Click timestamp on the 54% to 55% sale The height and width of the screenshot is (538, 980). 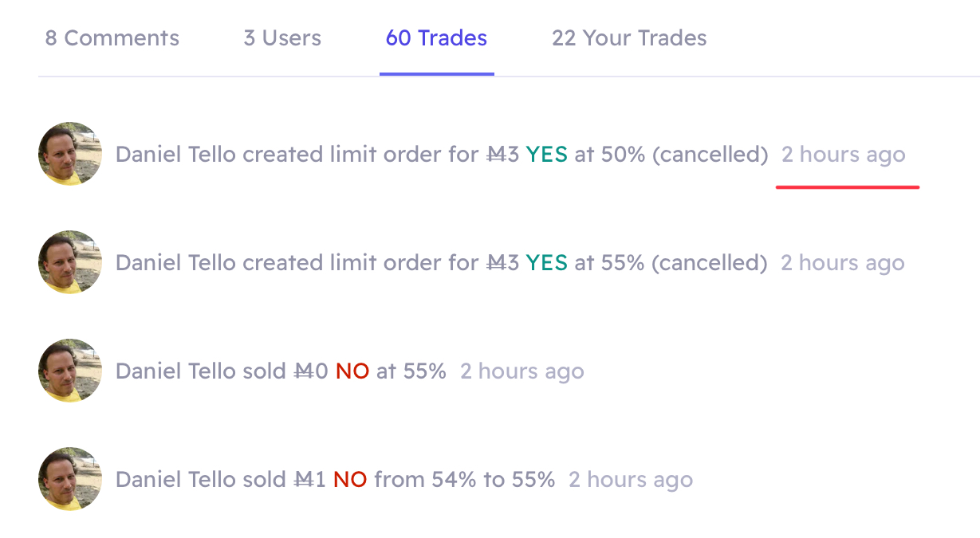point(631,479)
